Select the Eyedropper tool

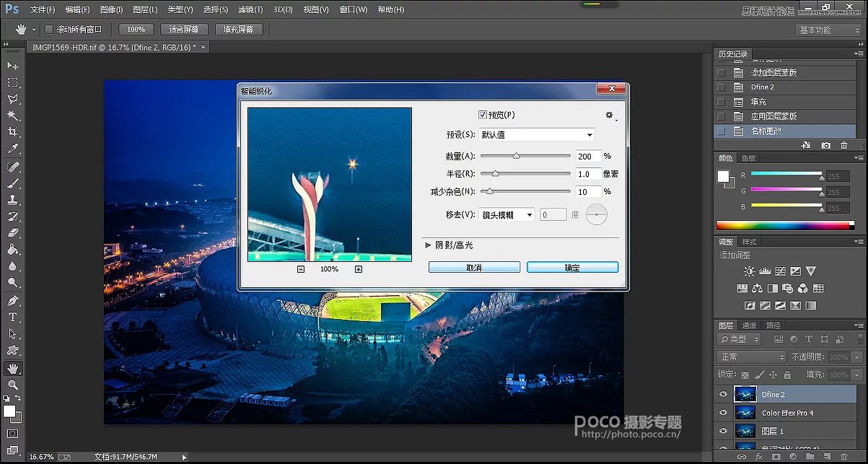(13, 149)
